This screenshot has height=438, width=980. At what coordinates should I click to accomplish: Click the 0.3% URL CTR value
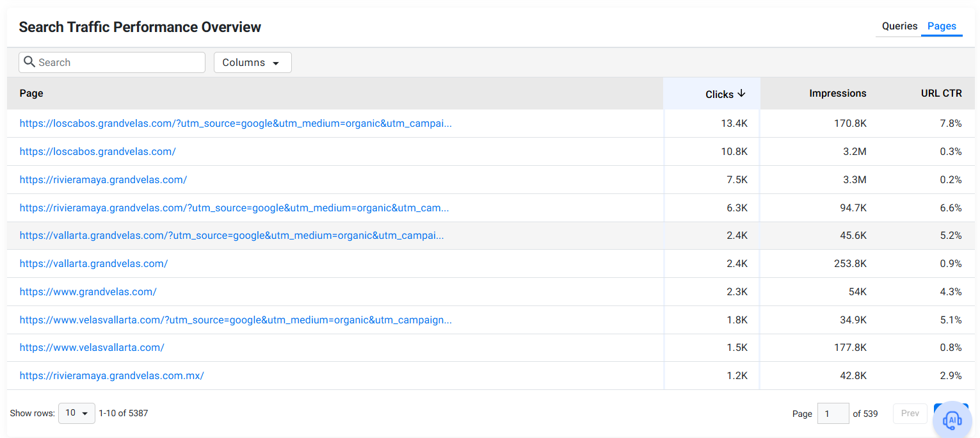pos(951,152)
